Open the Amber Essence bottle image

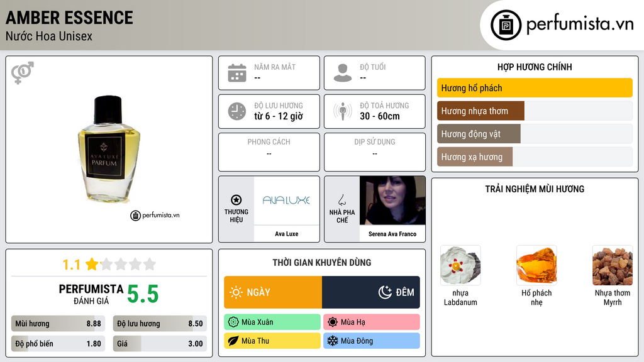pos(109,150)
